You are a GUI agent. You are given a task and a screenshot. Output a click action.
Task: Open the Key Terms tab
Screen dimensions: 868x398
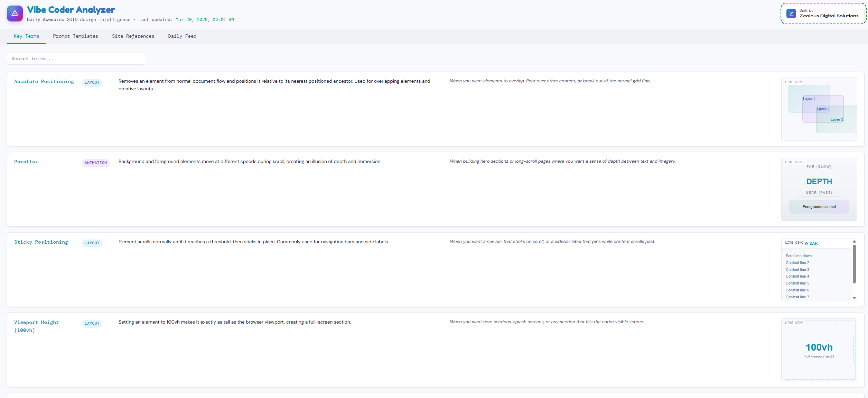click(x=26, y=36)
